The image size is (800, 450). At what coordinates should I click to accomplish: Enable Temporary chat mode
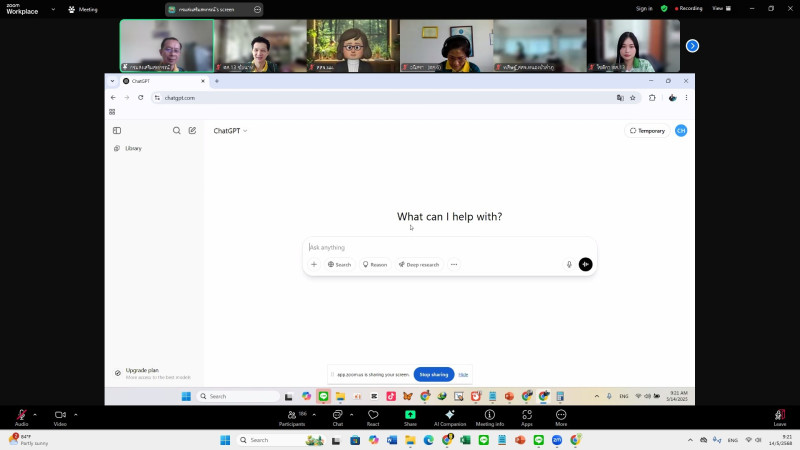647,131
